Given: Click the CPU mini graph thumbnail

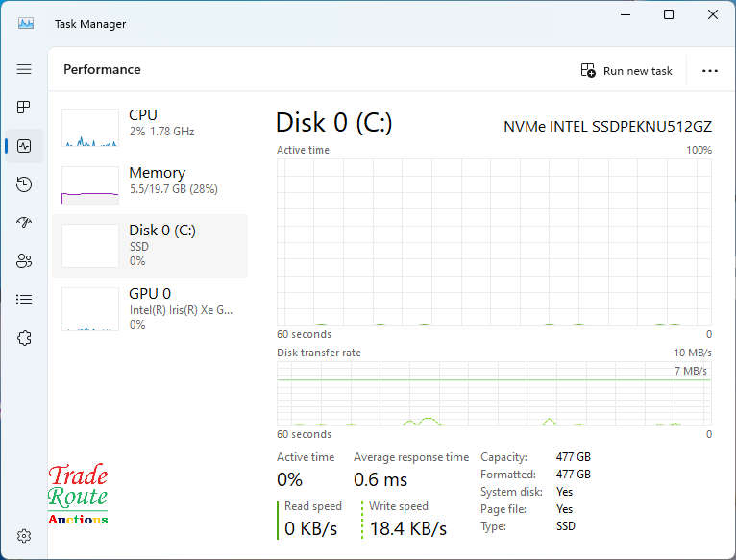Looking at the screenshot, I should 90,128.
